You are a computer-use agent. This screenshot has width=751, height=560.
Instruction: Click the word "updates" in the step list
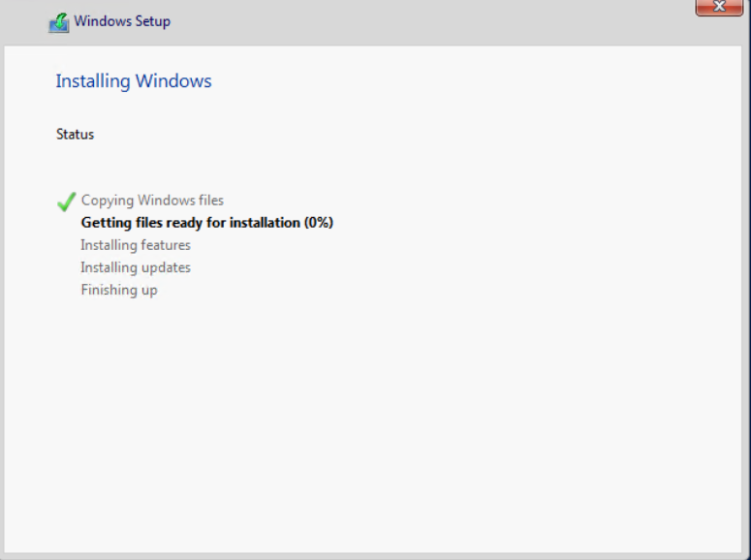(x=164, y=267)
